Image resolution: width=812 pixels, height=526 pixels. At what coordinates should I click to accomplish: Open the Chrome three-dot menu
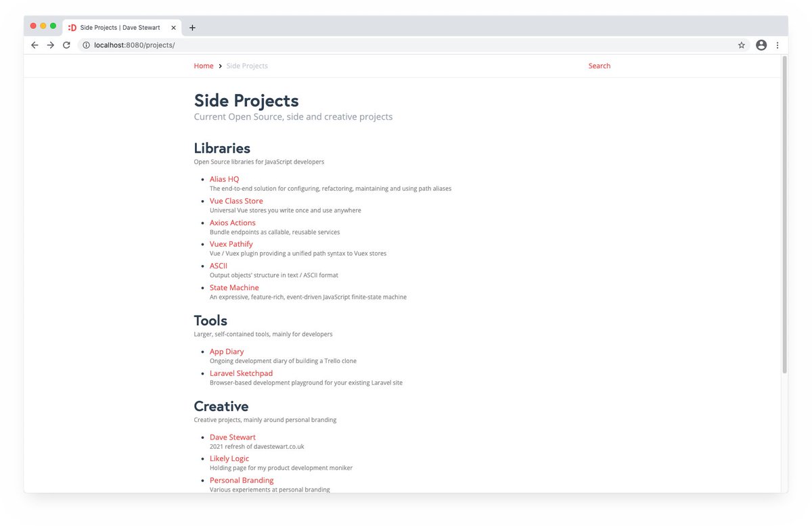[777, 45]
